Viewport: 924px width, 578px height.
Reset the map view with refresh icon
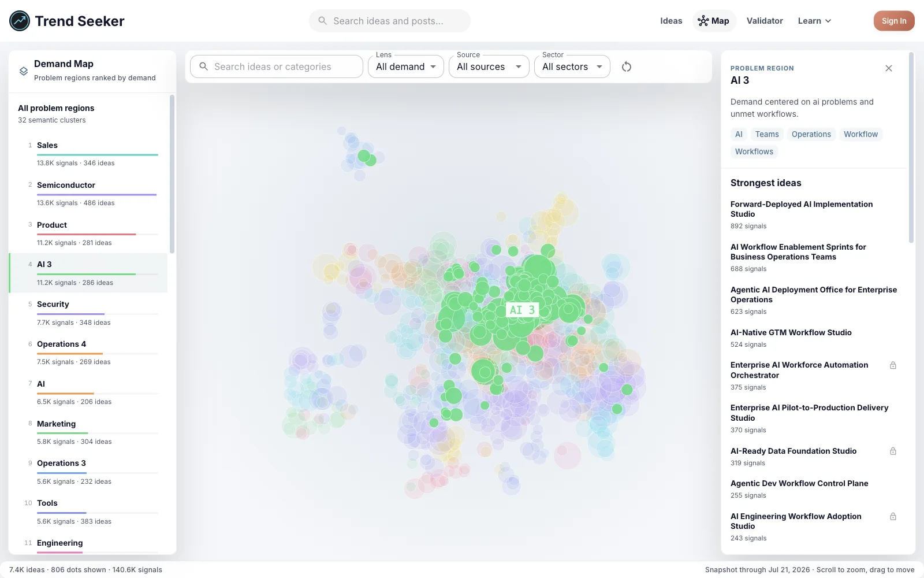(x=627, y=66)
